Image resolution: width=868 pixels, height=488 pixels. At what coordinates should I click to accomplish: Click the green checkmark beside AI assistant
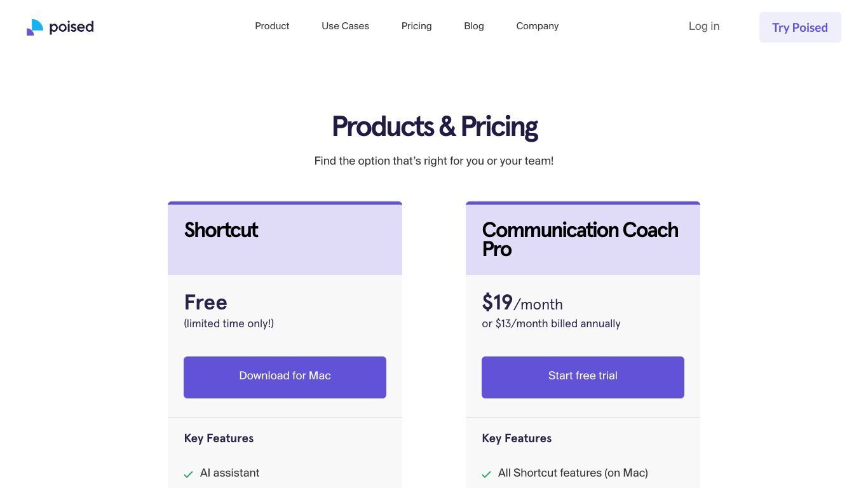188,474
